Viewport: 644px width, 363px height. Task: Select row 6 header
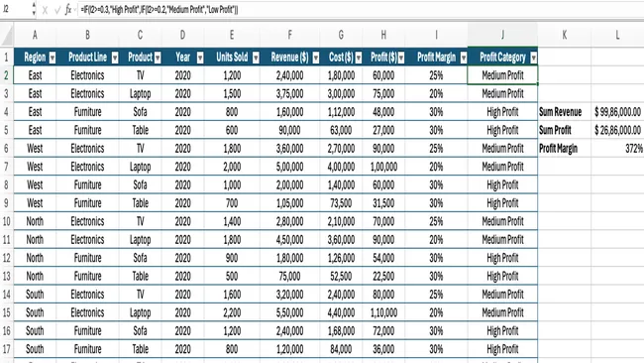point(7,149)
